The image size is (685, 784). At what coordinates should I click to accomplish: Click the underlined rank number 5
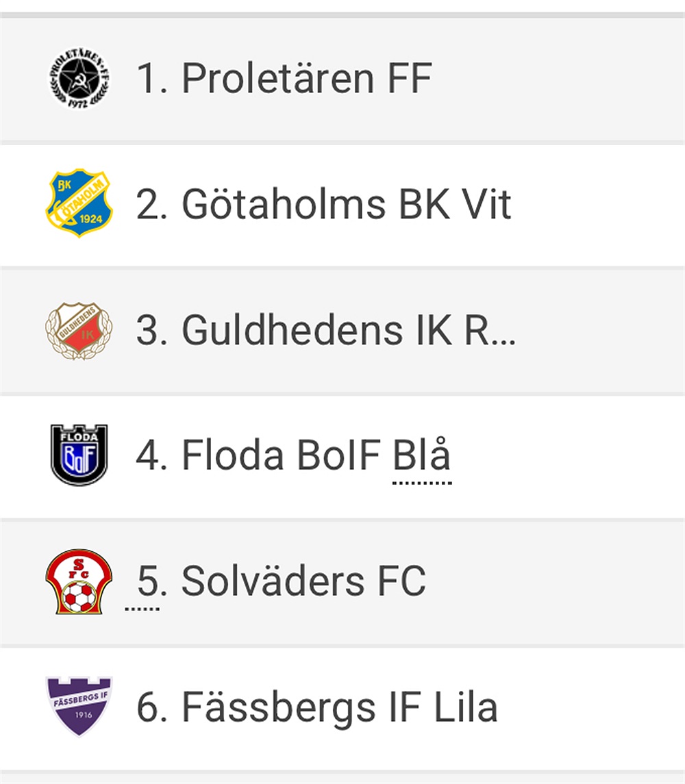[x=148, y=581]
